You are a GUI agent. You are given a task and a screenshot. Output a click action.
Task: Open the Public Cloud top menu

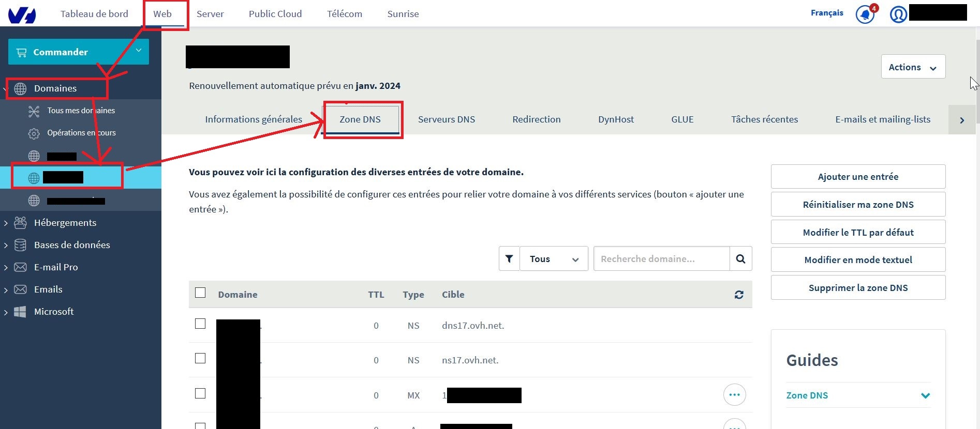[275, 14]
